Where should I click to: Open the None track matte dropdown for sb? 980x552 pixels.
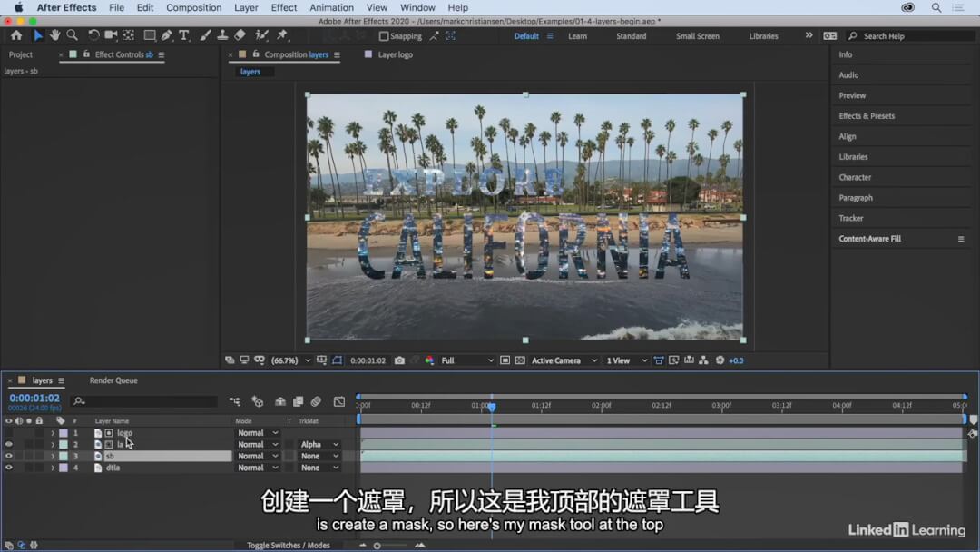click(x=318, y=457)
